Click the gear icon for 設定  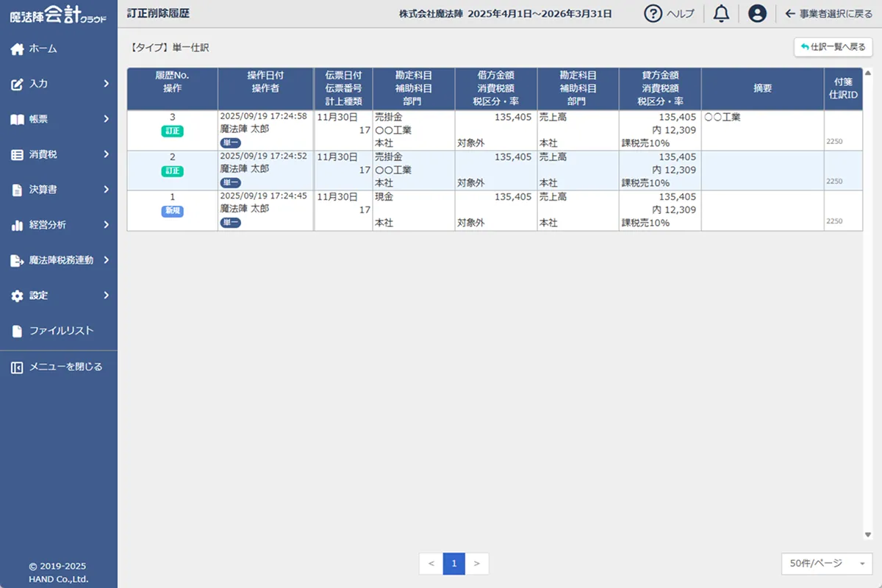click(18, 295)
